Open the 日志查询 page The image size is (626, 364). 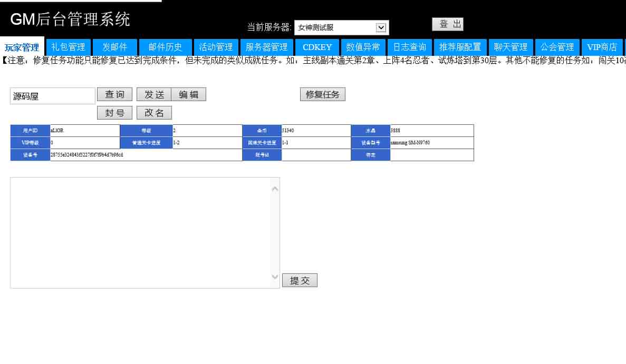[410, 47]
